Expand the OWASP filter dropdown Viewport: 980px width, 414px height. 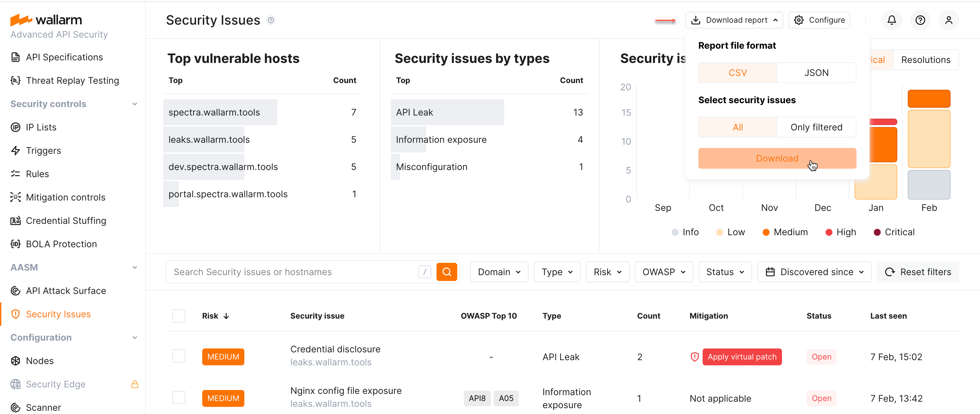coord(663,272)
